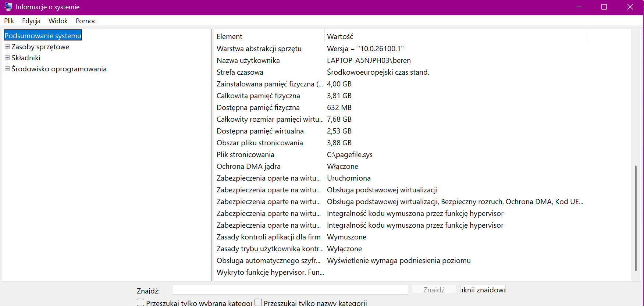Image resolution: width=644 pixels, height=306 pixels.
Task: Open the Edycja menu
Action: click(x=31, y=21)
